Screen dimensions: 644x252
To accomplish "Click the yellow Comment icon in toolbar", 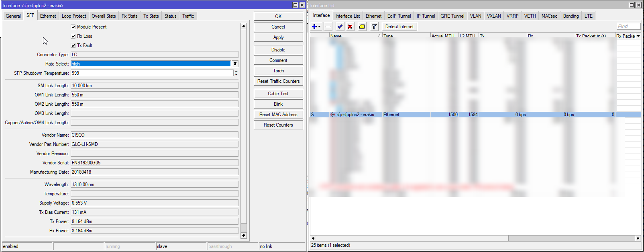I will [x=362, y=27].
